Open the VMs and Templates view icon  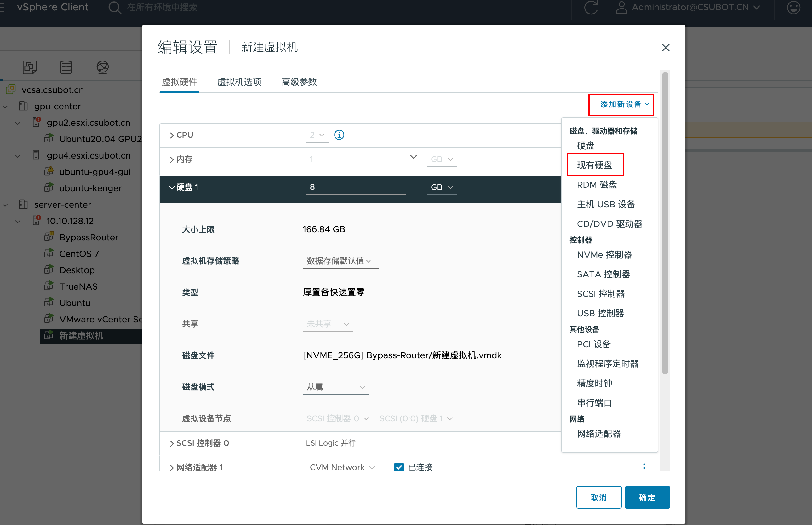[29, 67]
